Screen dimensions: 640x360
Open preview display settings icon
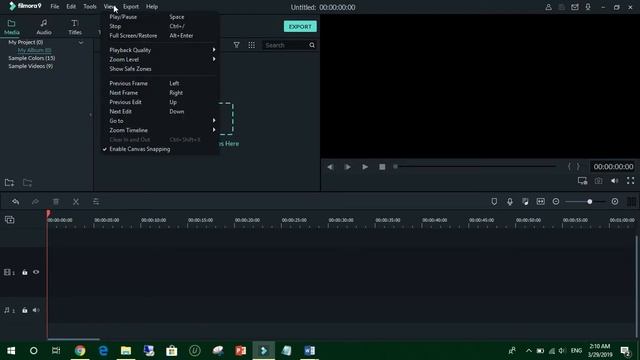[x=582, y=181]
